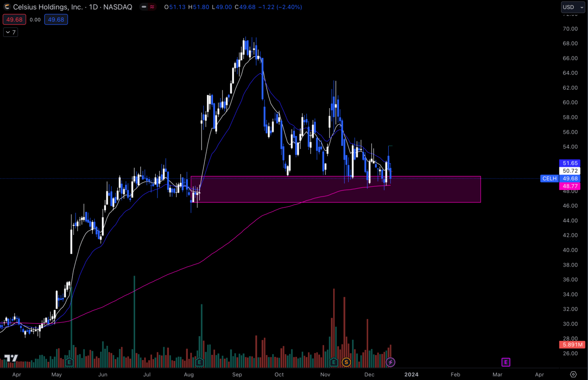Screen dimensions: 588x380
Task: Click the O51.13 open value in header
Action: click(x=175, y=7)
